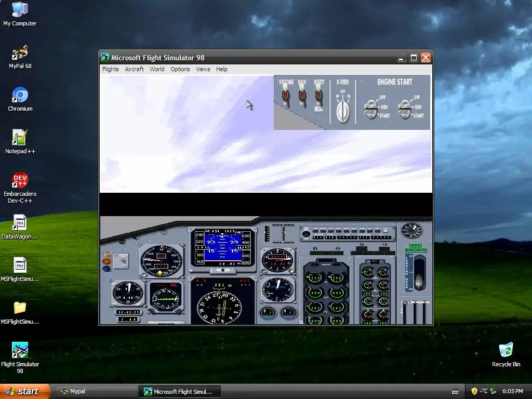The height and width of the screenshot is (399, 532).
Task: Flip the STROBE light toggle switch
Action: (x=285, y=94)
